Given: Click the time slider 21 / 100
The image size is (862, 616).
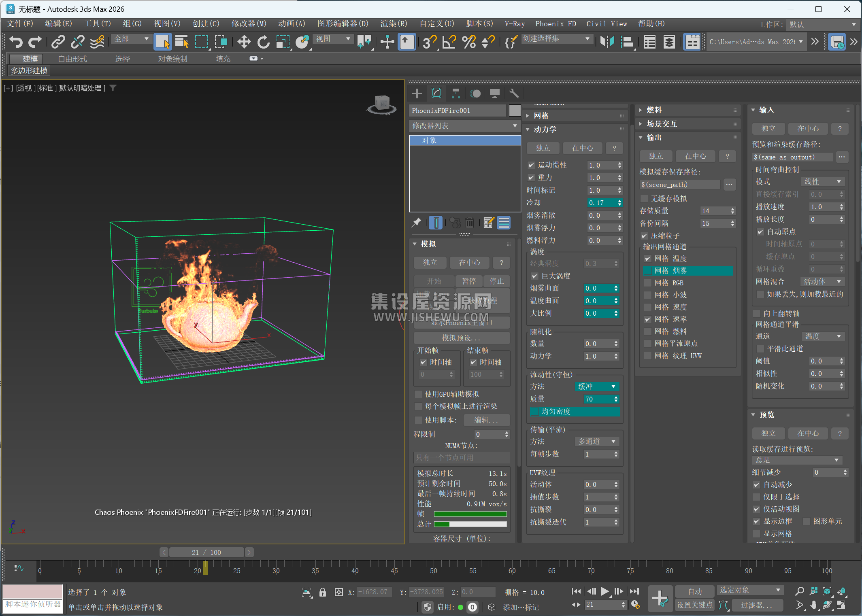Looking at the screenshot, I should pos(206,552).
